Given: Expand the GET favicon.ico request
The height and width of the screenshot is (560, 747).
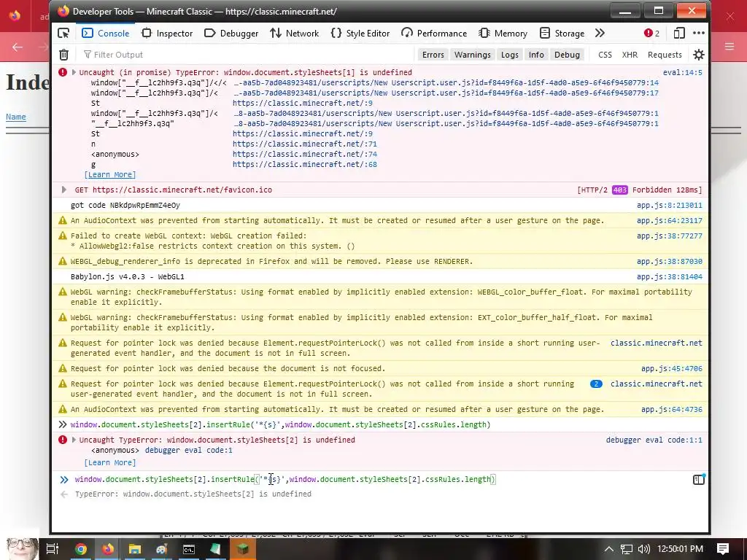Looking at the screenshot, I should tap(64, 190).
